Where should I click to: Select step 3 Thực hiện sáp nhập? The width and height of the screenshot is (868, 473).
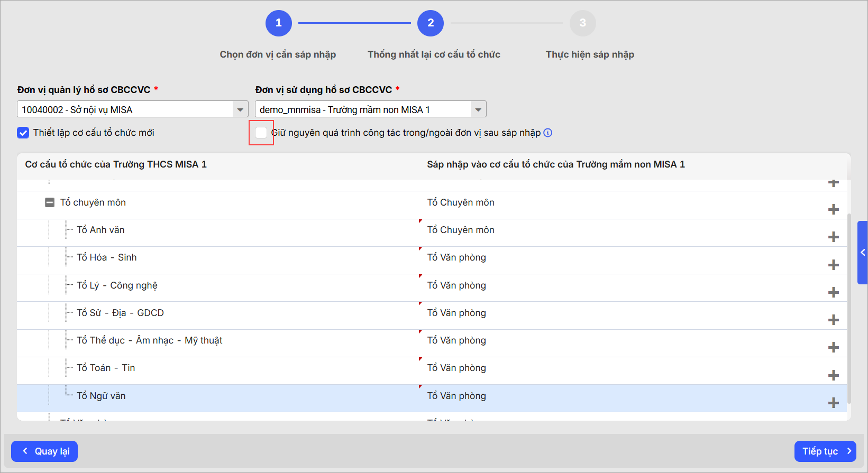click(582, 23)
